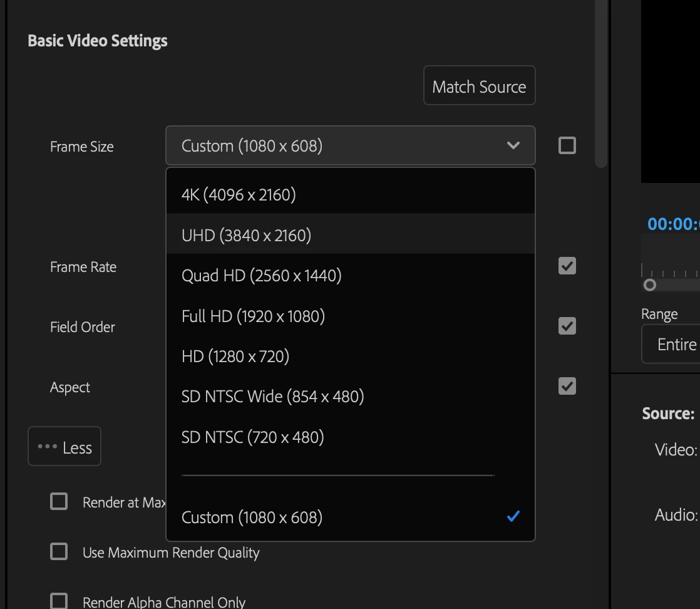Tick the Render at Max checkbox
Screen dimensions: 700x609
pyautogui.click(x=59, y=501)
